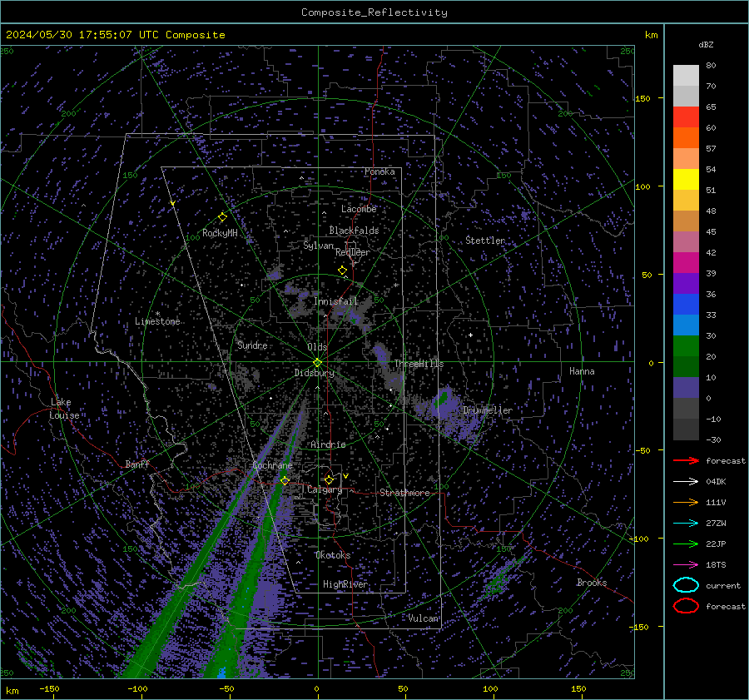Pick the bright yellow swatch on dBZ scale
This screenshot has height=700, width=749.
point(686,179)
